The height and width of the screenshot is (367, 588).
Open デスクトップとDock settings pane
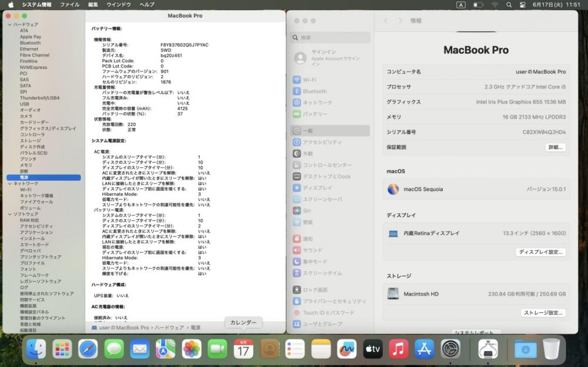330,176
